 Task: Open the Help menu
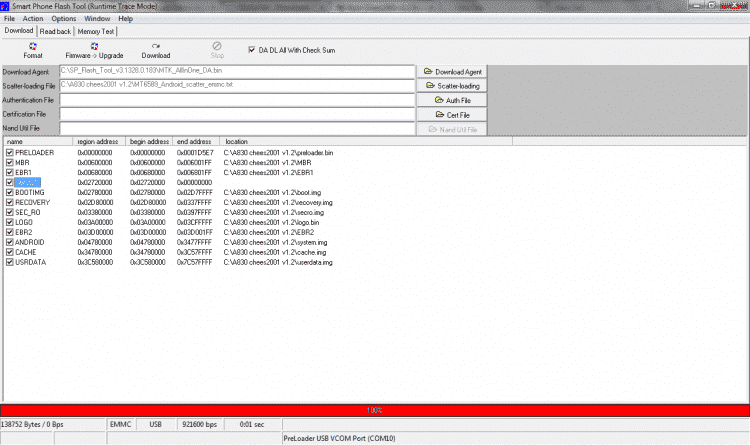pos(125,19)
